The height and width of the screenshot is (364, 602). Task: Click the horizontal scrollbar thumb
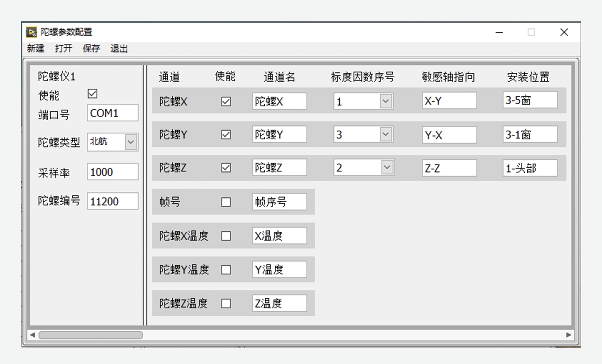click(90, 335)
